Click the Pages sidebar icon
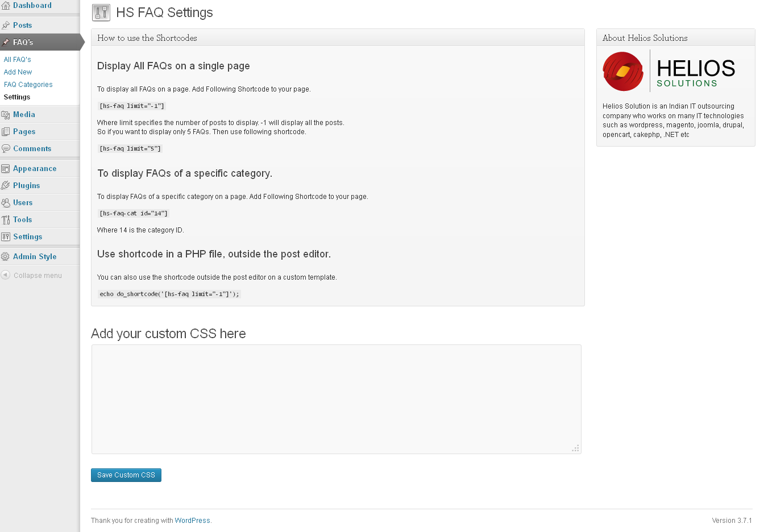The width and height of the screenshot is (764, 532). click(x=6, y=132)
